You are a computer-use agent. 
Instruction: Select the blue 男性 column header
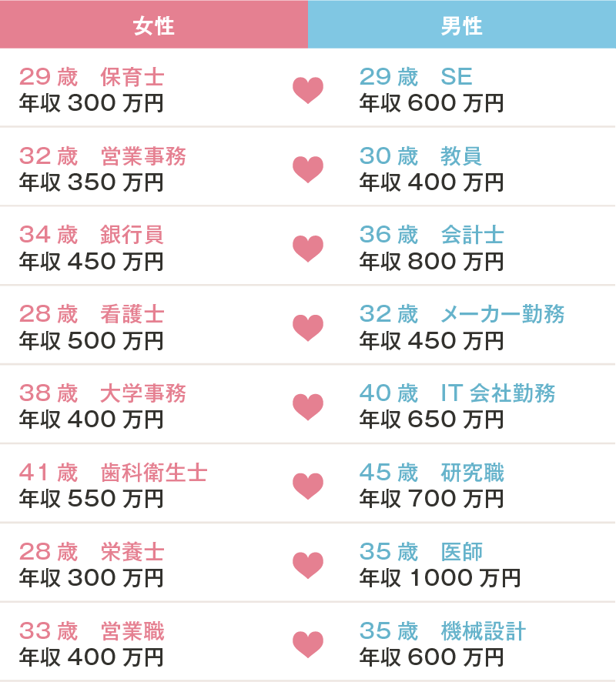tap(462, 25)
